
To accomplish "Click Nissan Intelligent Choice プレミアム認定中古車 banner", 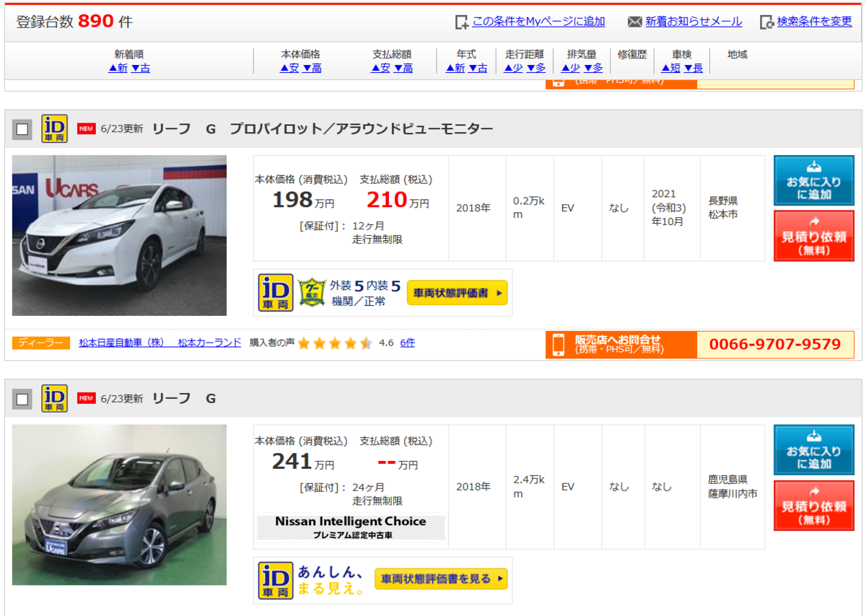I will click(351, 528).
